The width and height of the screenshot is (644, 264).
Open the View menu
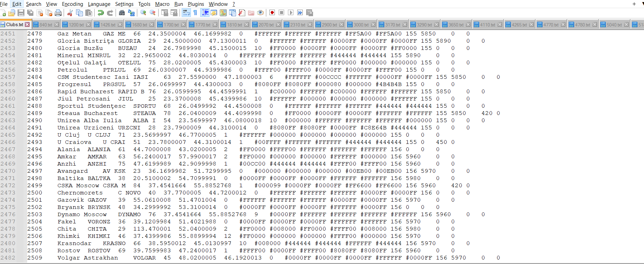(52, 4)
